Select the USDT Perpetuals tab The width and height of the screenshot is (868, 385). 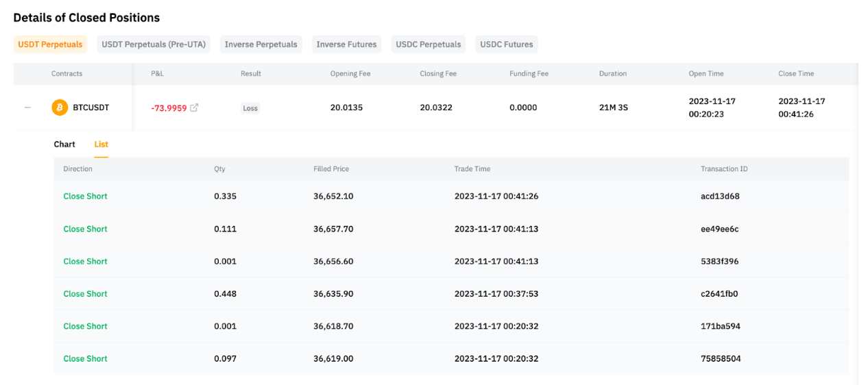[50, 45]
